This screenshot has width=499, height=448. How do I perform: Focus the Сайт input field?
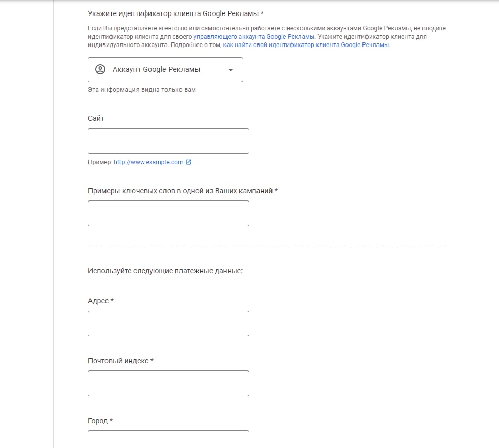[169, 141]
